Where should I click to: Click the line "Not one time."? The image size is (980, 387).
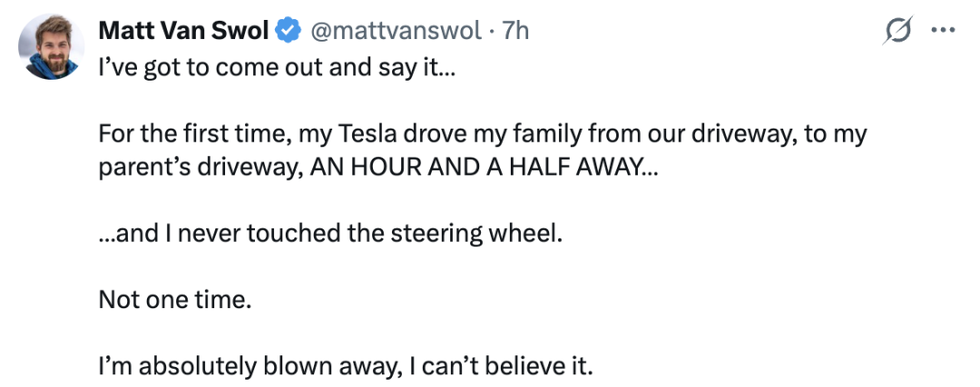pyautogui.click(x=174, y=300)
